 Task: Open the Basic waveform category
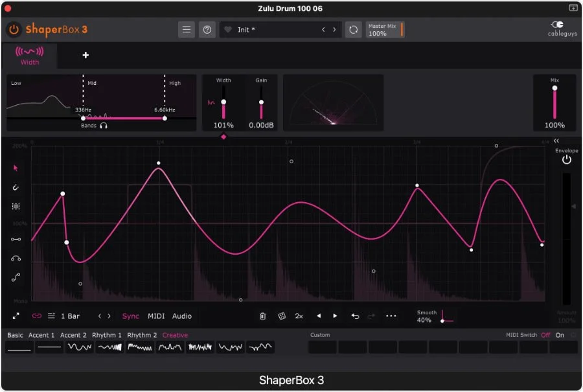tap(15, 335)
